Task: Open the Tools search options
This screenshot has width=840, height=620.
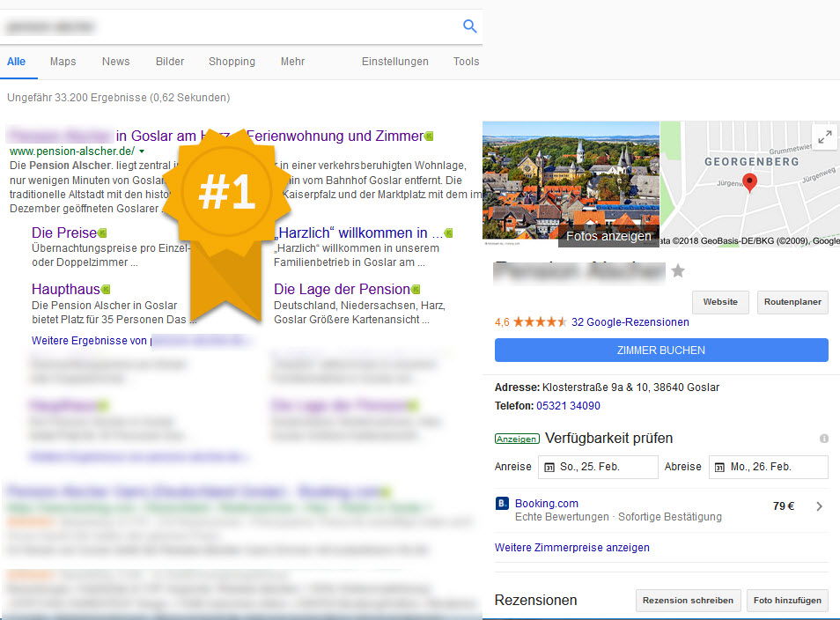Action: tap(466, 62)
